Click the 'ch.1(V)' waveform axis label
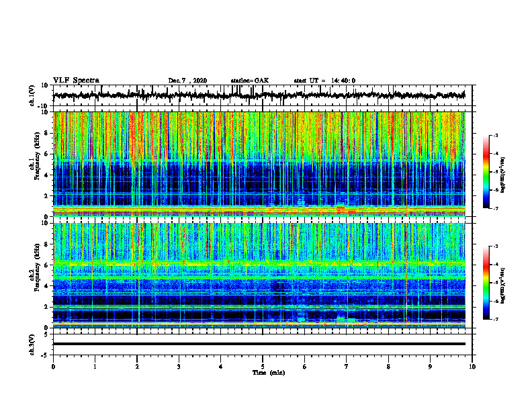 pyautogui.click(x=32, y=95)
